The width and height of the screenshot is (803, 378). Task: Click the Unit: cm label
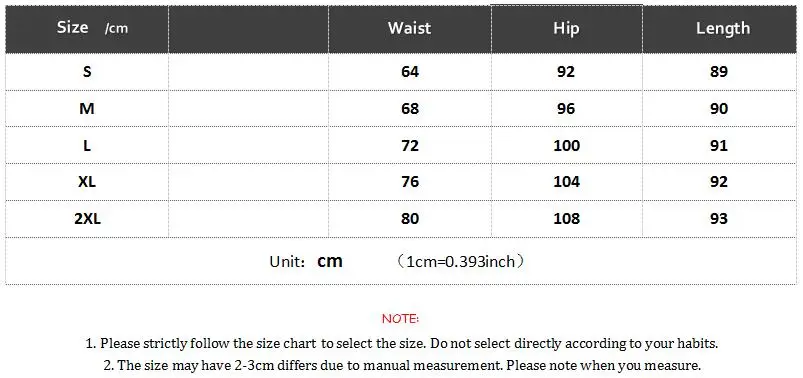pyautogui.click(x=306, y=261)
